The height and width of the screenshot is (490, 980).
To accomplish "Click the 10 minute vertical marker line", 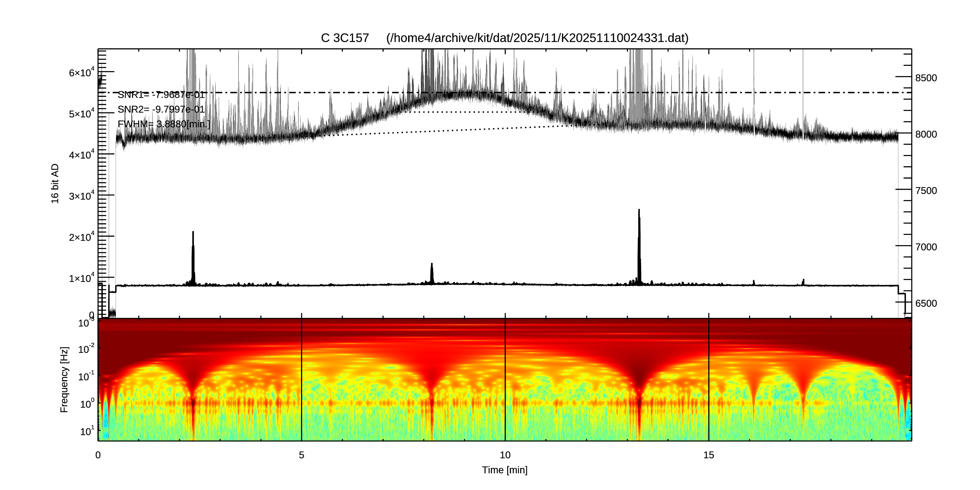I will [505, 380].
